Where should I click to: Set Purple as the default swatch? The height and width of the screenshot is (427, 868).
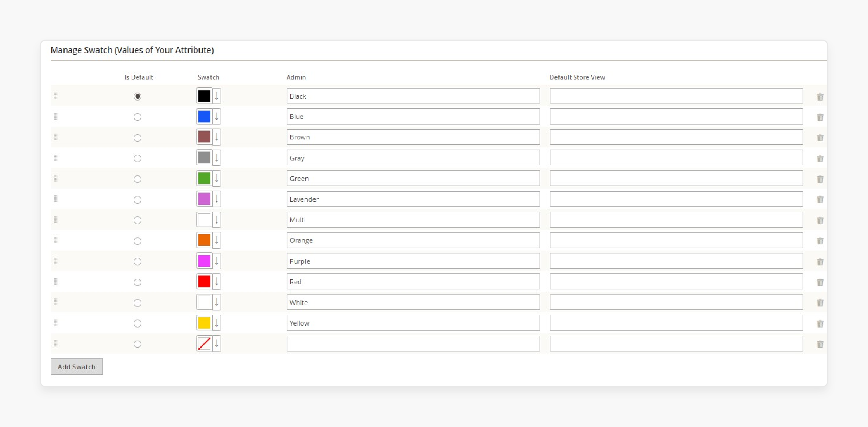coord(137,261)
